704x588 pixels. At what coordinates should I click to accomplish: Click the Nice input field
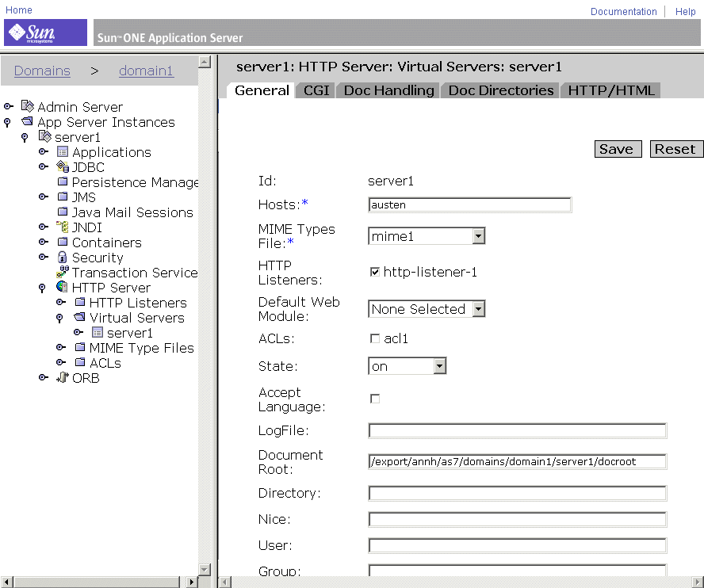(x=517, y=519)
